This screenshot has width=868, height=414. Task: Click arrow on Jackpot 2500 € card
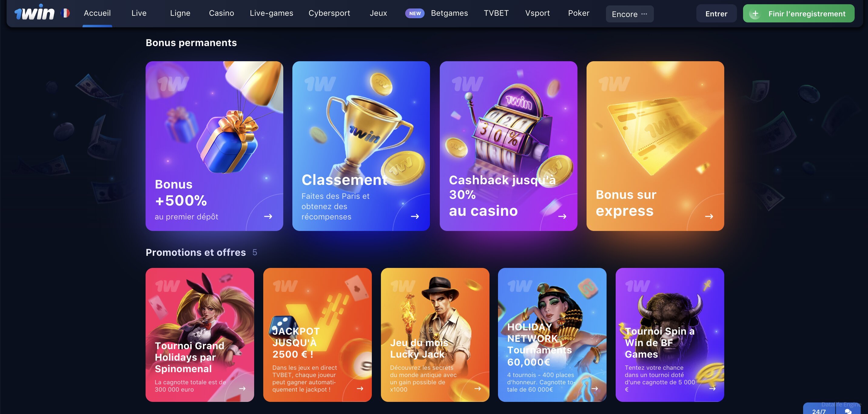coord(360,389)
